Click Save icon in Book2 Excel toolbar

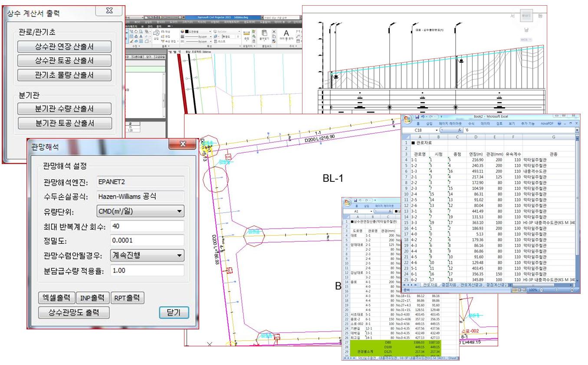click(x=417, y=117)
